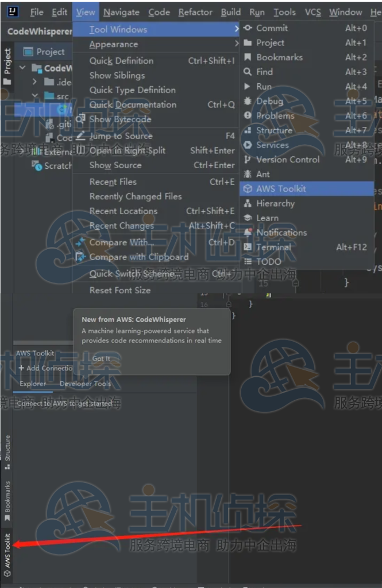
Task: Expand the .ide folder node
Action: pos(34,82)
